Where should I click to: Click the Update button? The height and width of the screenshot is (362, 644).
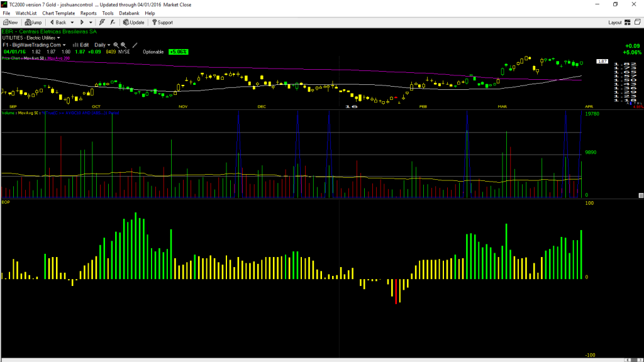[134, 23]
